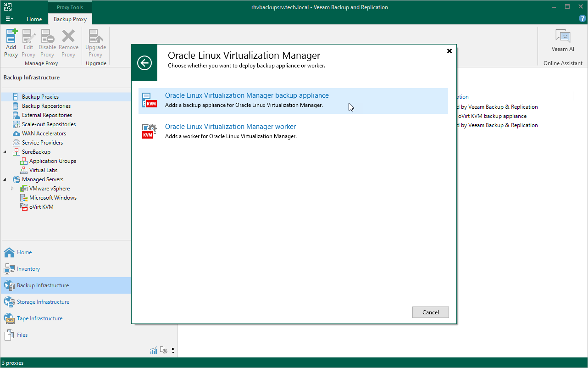Click the 'oVirt KVM backup appliance' row text
Viewport: 588px width, 368px height.
492,116
